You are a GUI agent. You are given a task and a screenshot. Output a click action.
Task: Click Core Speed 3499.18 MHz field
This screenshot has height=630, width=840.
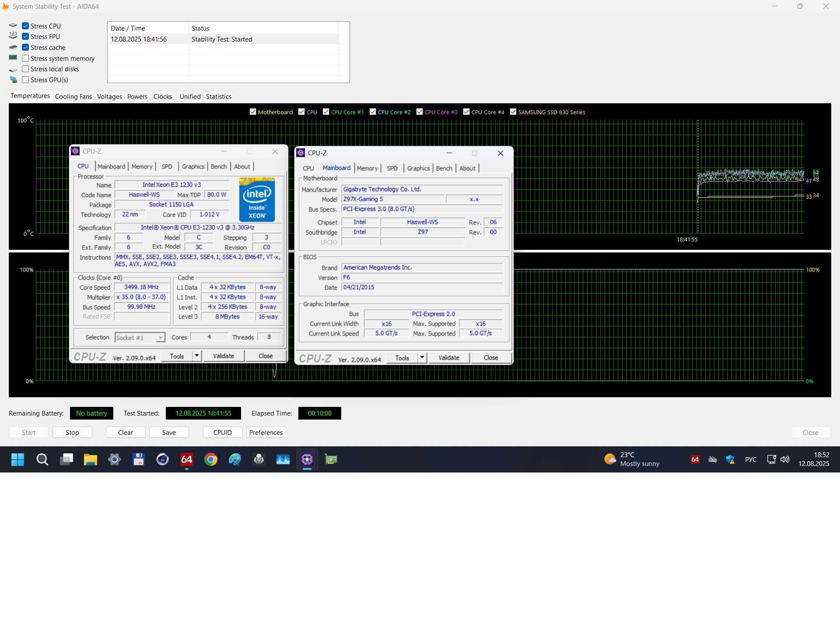(141, 287)
